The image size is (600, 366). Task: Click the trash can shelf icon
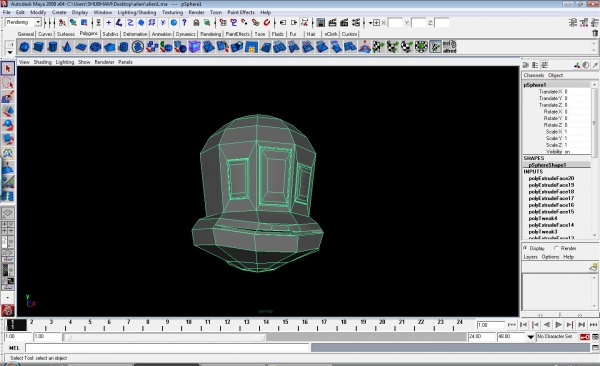coord(595,34)
